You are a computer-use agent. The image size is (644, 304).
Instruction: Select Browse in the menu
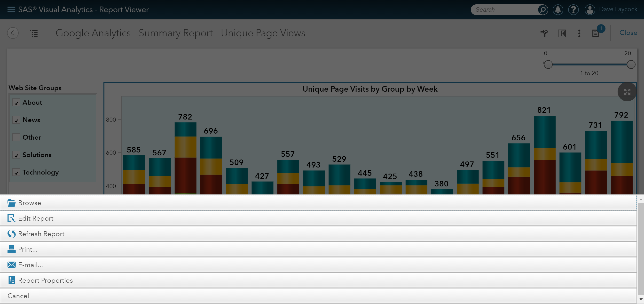pyautogui.click(x=318, y=203)
